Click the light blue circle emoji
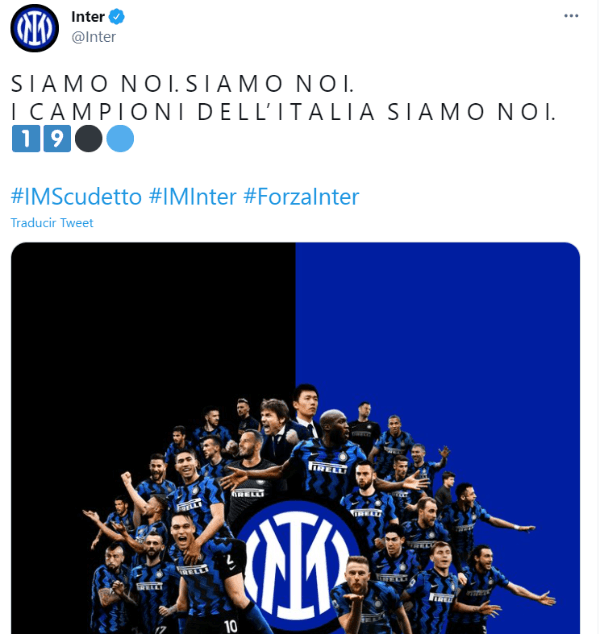600x634 pixels. [119, 139]
